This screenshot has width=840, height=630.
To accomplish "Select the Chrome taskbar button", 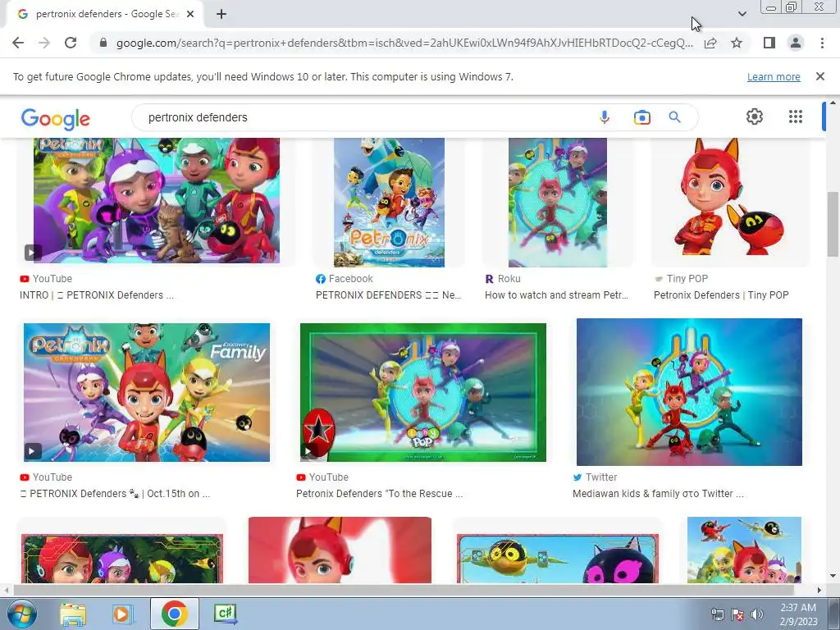I will [174, 614].
